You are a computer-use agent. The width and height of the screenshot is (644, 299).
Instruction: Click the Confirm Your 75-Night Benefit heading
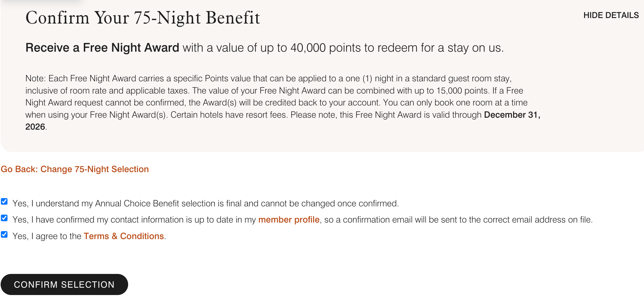(x=142, y=18)
